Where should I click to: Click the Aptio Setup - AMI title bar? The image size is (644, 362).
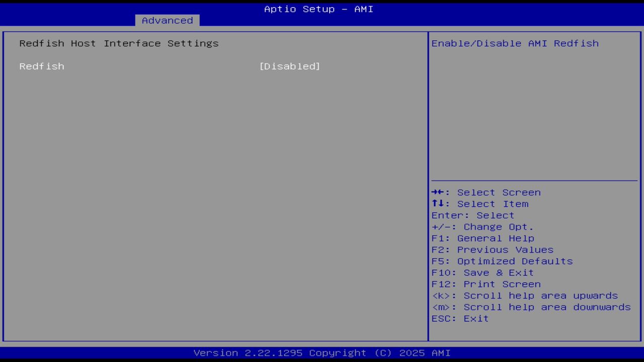coord(318,9)
